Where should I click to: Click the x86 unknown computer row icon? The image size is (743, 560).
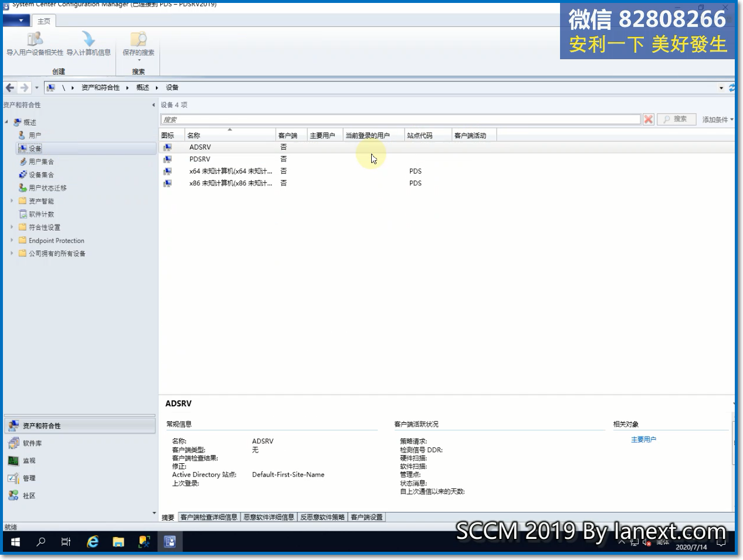point(168,183)
